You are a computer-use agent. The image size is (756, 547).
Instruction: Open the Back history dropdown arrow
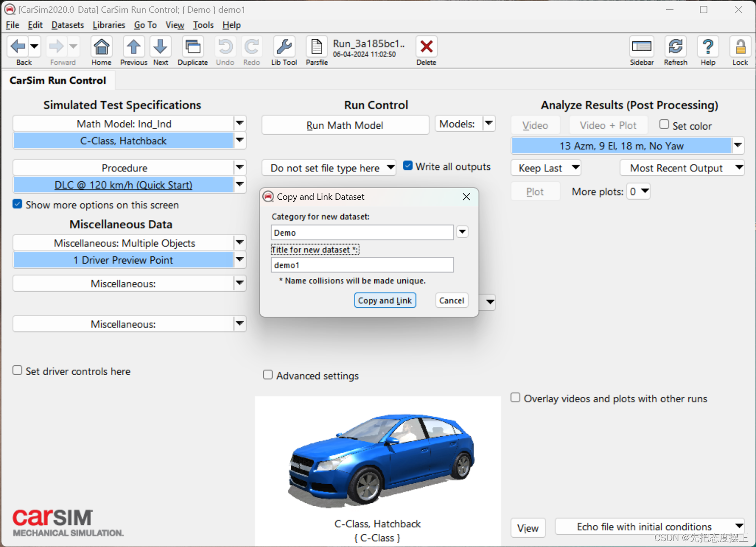coord(34,47)
